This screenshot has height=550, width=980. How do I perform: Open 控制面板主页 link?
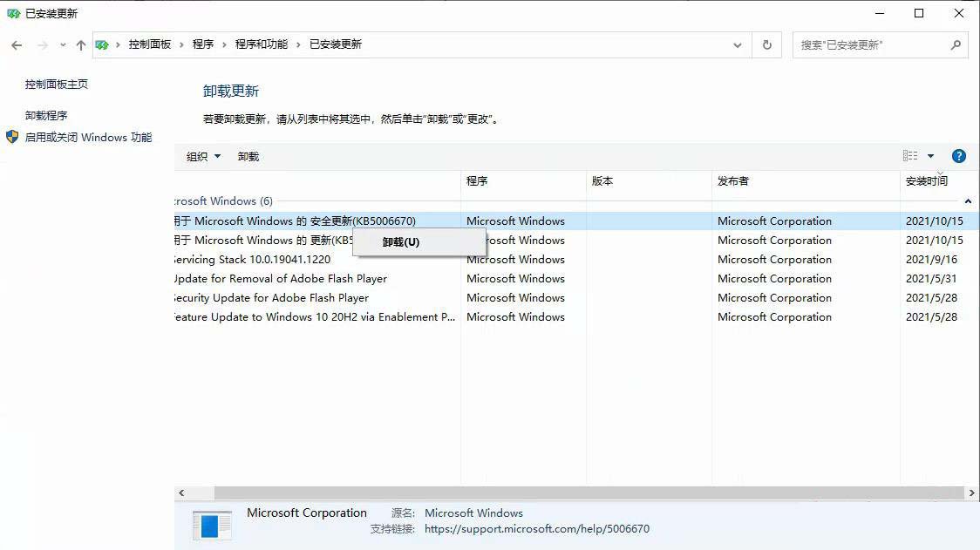tap(57, 85)
